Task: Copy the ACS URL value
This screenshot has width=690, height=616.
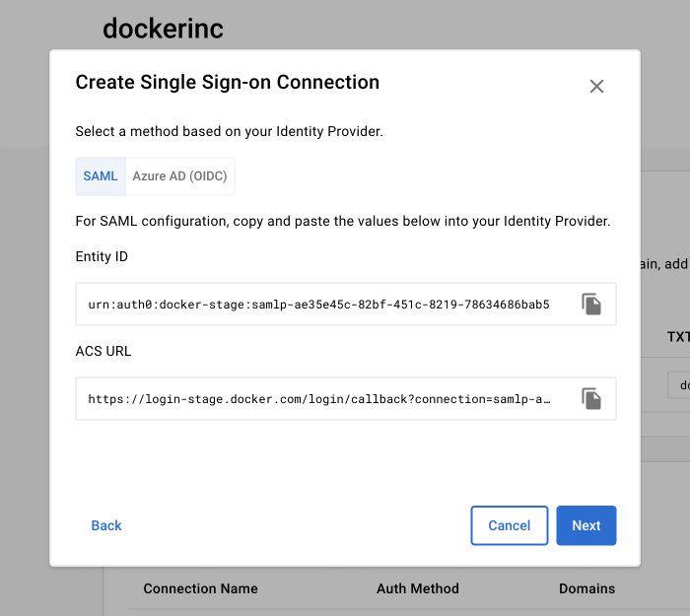Action: tap(591, 398)
